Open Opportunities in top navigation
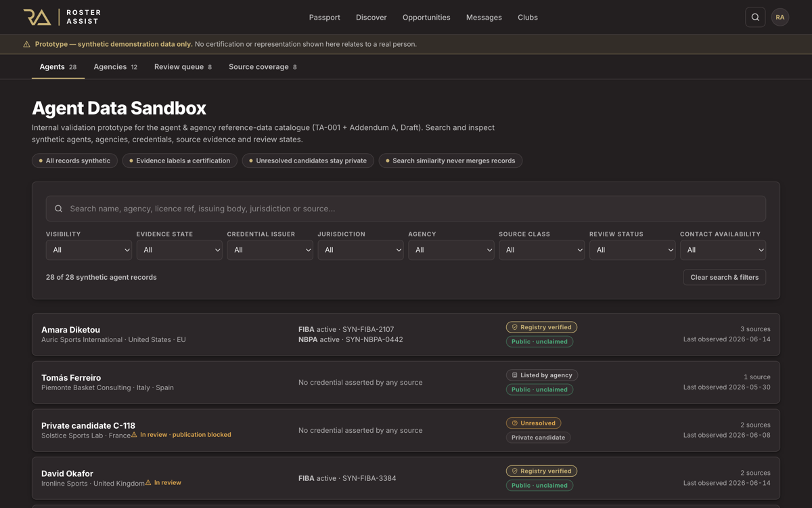This screenshot has width=812, height=508. [426, 18]
